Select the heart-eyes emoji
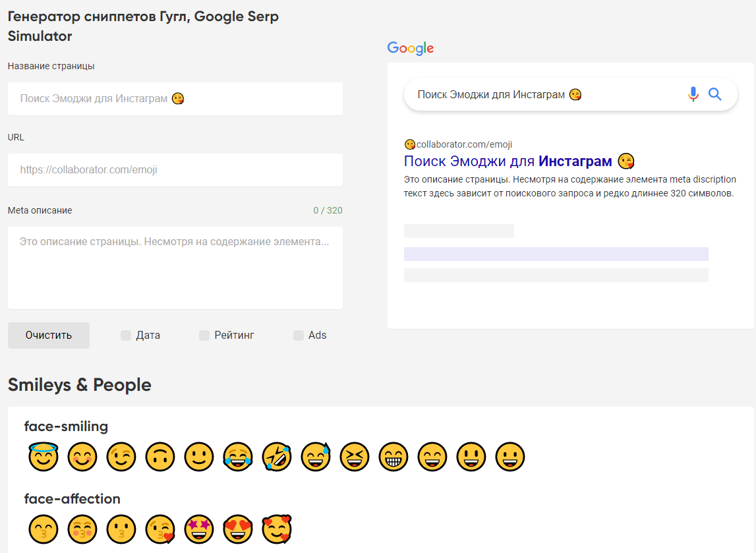 (238, 529)
